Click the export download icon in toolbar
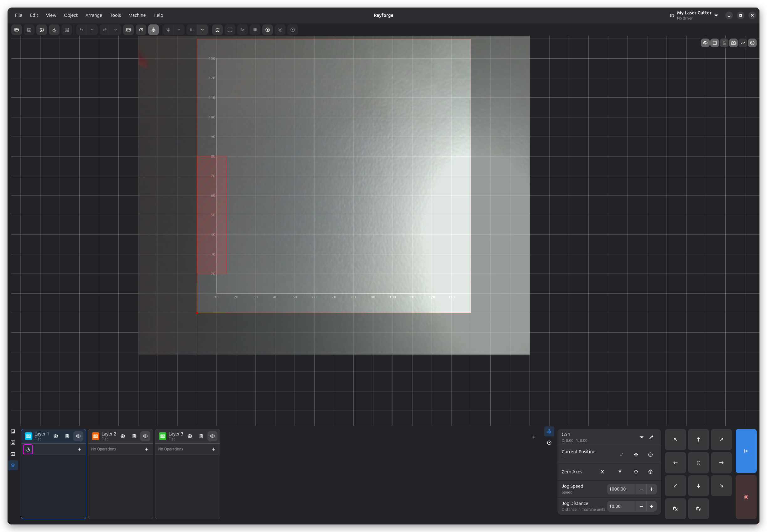The width and height of the screenshot is (767, 532). click(x=54, y=30)
